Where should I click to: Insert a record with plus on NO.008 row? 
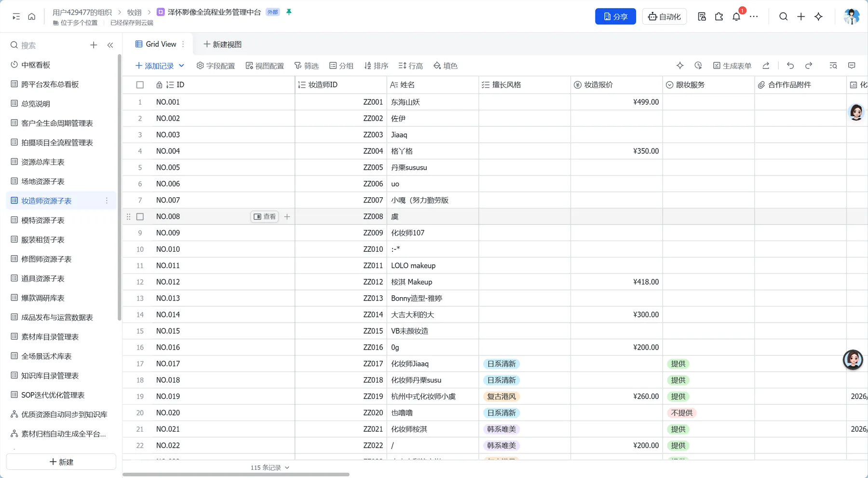tap(287, 217)
